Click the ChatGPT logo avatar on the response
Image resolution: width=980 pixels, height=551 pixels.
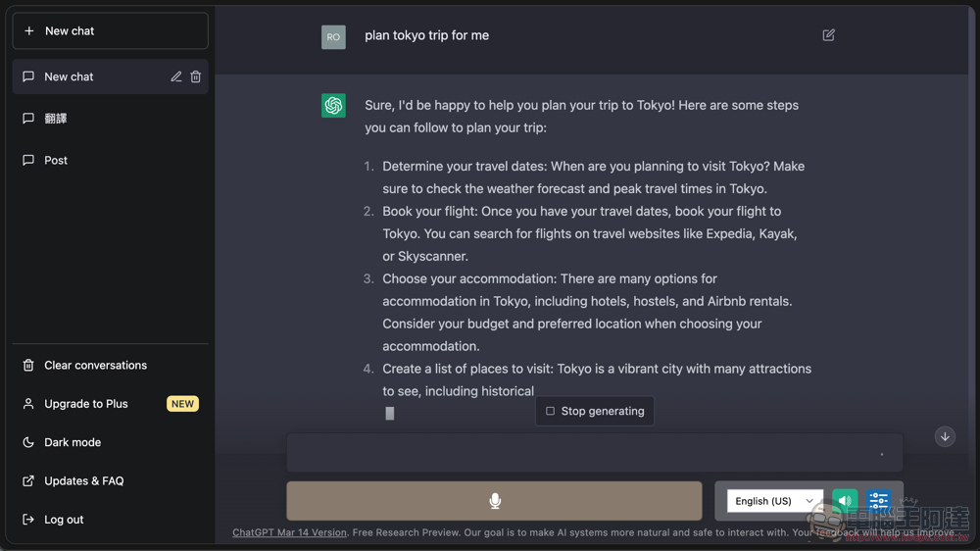point(333,105)
